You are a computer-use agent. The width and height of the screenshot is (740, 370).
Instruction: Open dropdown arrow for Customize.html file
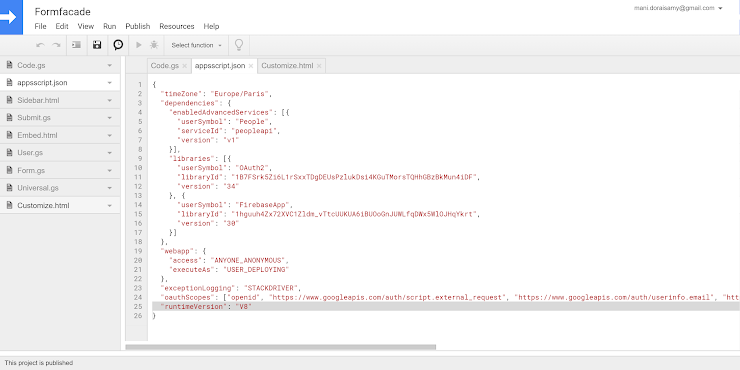coord(109,206)
